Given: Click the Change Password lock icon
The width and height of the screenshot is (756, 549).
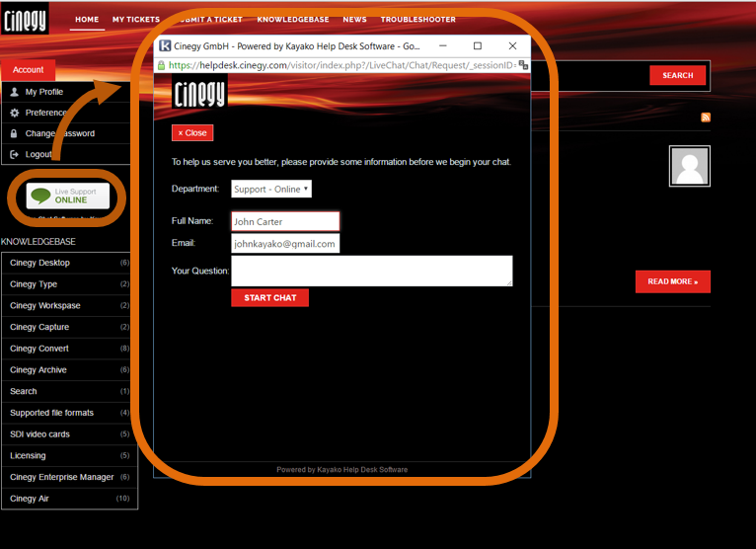Looking at the screenshot, I should click(14, 133).
